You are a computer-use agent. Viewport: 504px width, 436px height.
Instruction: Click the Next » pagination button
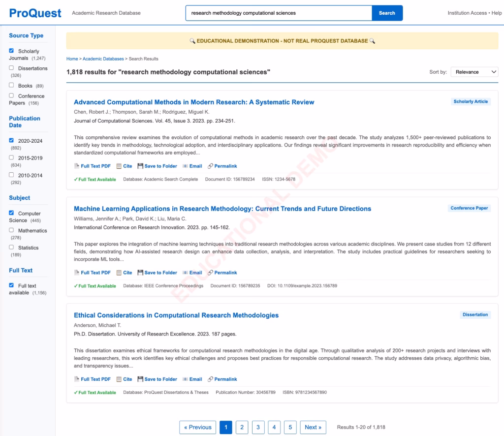(313, 427)
